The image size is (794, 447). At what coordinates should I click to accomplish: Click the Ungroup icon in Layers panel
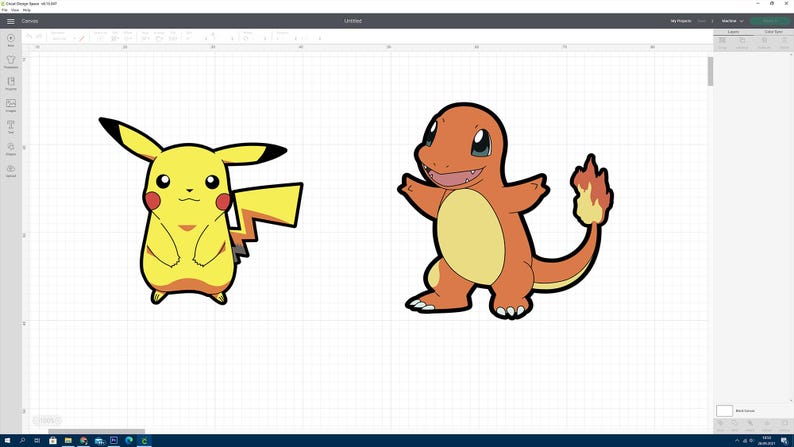coord(742,43)
